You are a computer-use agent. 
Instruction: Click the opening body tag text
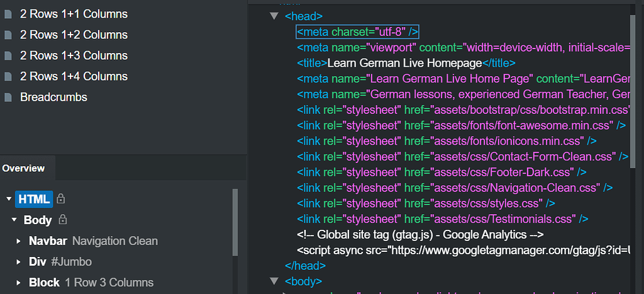coord(304,281)
